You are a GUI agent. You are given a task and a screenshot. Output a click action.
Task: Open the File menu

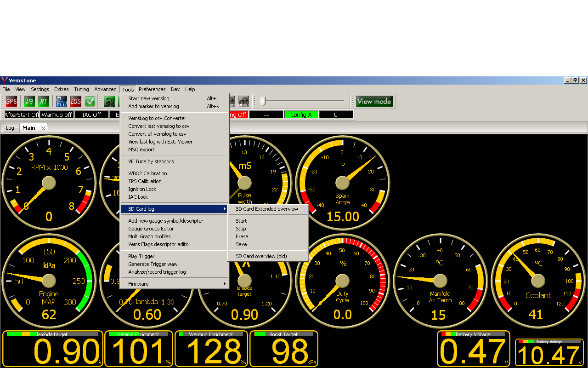coord(6,89)
